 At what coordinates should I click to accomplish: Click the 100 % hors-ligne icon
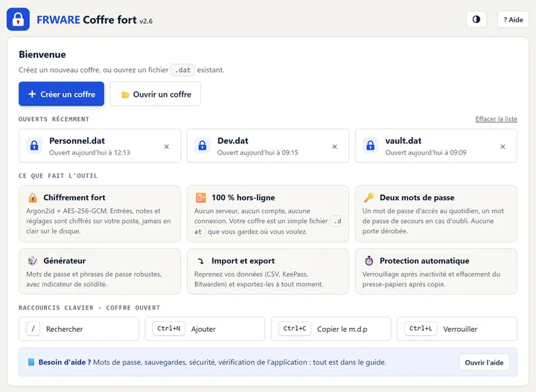click(x=201, y=198)
